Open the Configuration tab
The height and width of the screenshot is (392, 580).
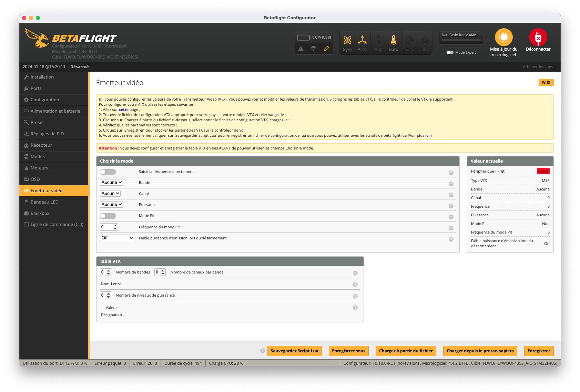click(x=54, y=100)
